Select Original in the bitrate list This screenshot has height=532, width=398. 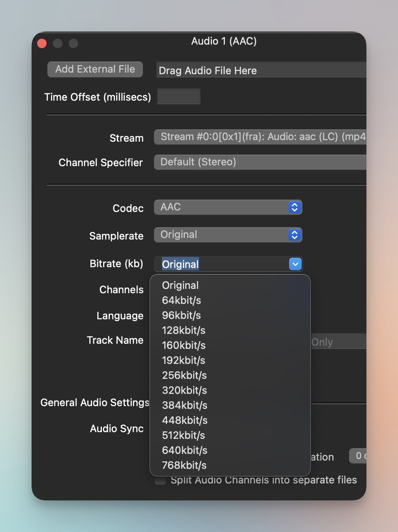coord(180,285)
